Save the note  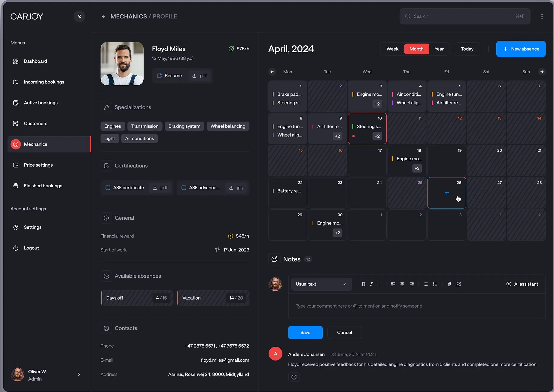(305, 333)
